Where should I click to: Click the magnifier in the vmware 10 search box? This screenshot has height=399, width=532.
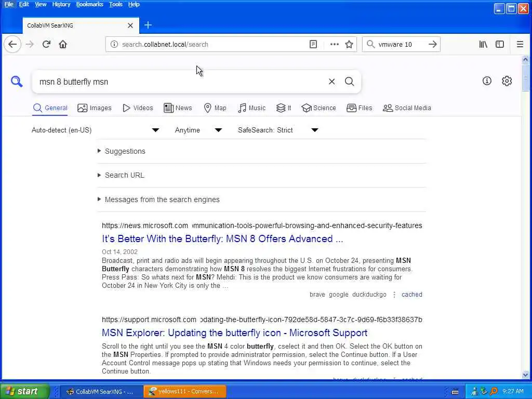[x=371, y=45]
